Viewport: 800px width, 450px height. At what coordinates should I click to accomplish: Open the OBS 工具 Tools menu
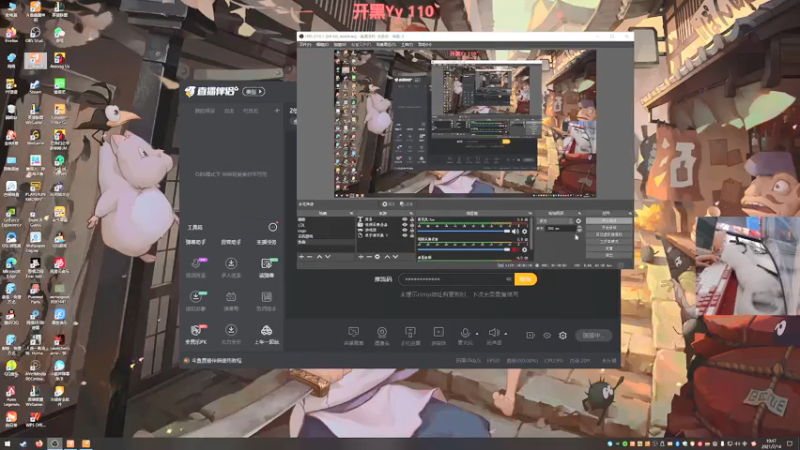coord(407,45)
